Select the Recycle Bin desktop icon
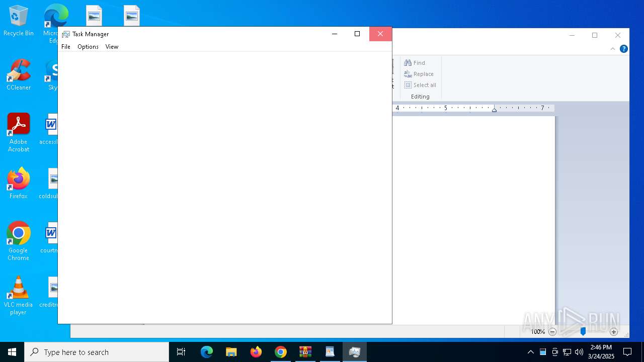This screenshot has width=644, height=362. pos(19,21)
